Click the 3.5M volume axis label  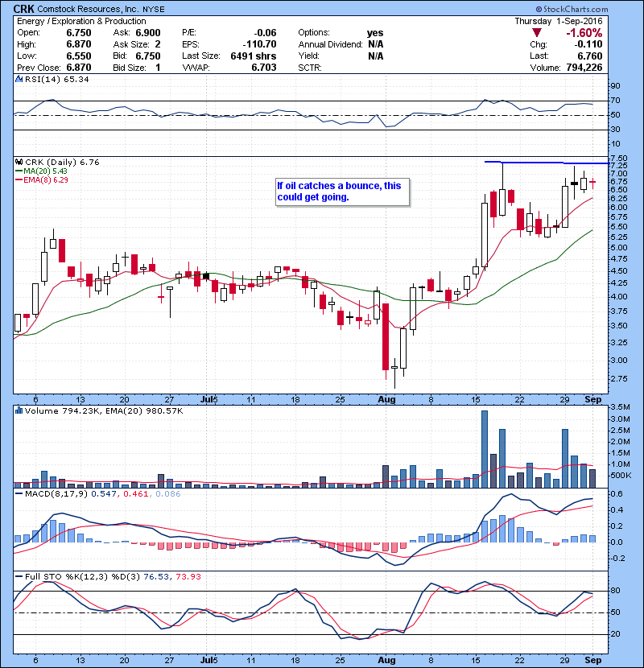point(620,407)
